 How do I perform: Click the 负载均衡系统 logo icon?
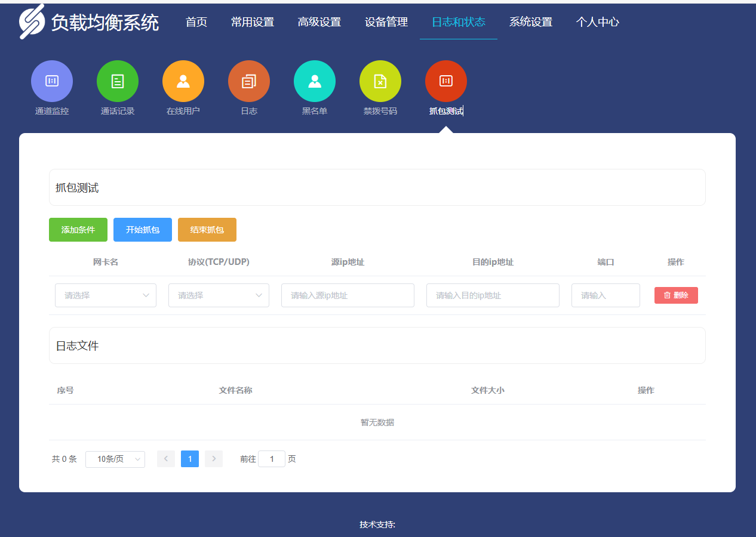(32, 21)
